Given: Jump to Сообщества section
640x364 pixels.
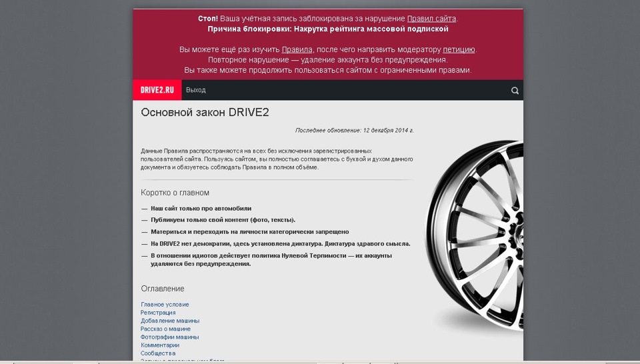Looking at the screenshot, I should tap(158, 353).
